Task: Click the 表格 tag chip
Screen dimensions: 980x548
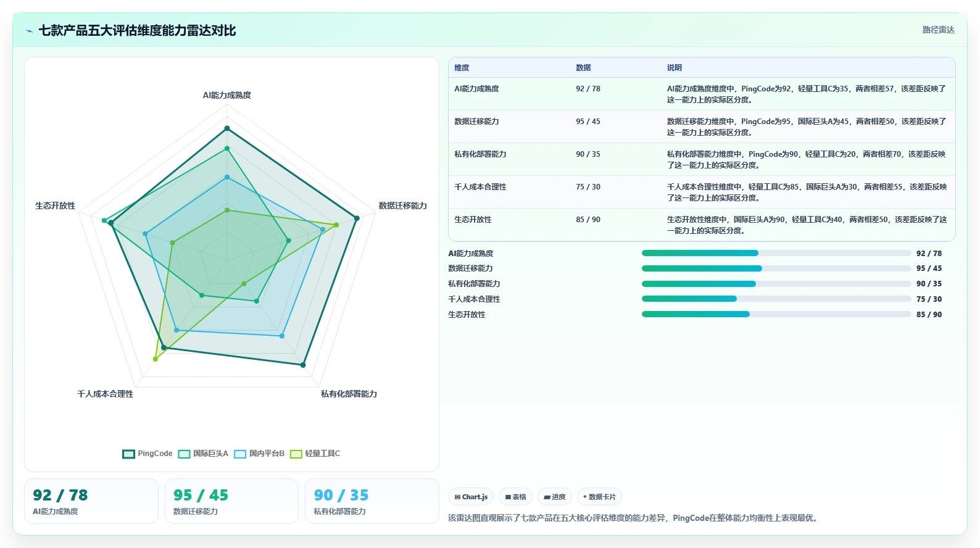Action: [x=515, y=497]
